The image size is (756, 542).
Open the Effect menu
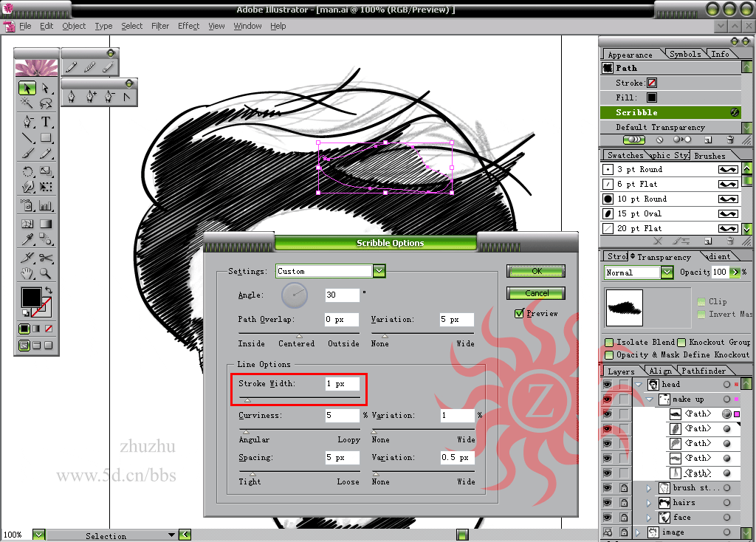(x=188, y=26)
